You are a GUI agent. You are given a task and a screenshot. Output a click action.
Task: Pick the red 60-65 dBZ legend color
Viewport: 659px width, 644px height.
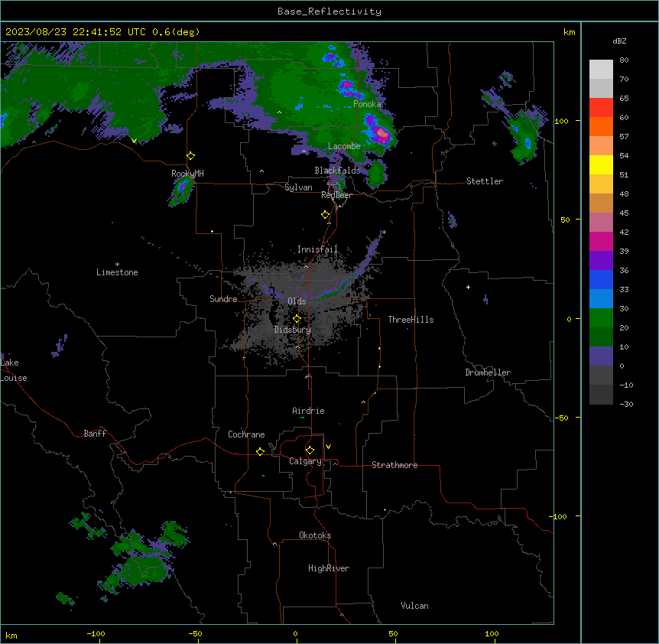click(x=601, y=108)
